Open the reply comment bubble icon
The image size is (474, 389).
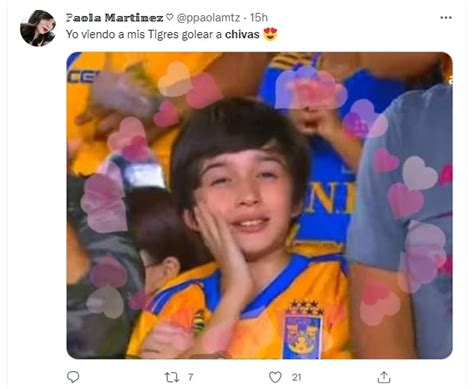pos(73,377)
